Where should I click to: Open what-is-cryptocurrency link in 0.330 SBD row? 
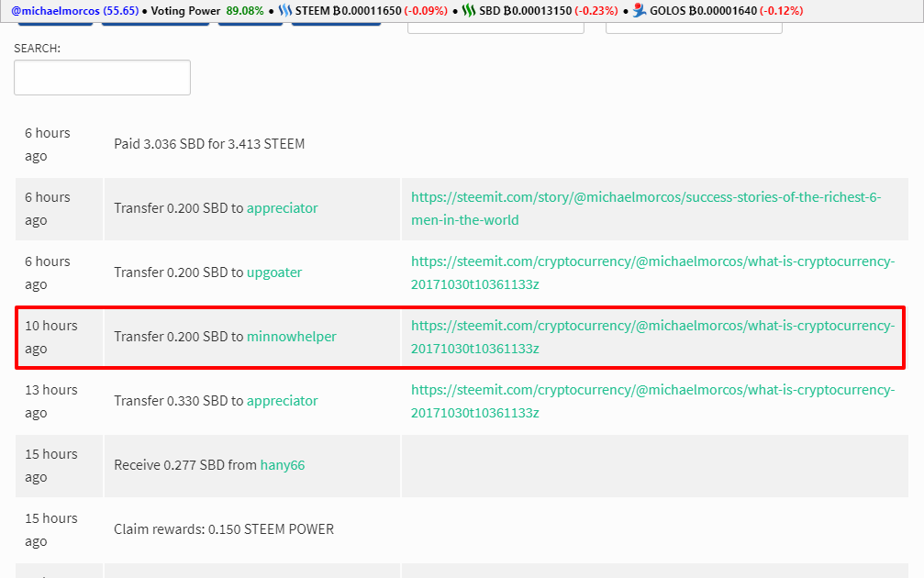click(x=653, y=401)
